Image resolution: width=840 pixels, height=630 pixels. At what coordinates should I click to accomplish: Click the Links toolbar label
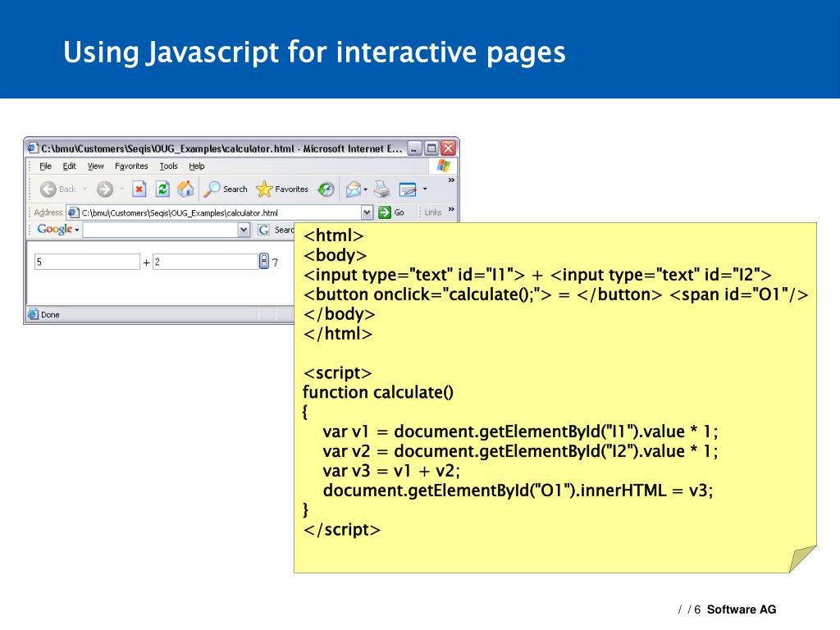[433, 212]
